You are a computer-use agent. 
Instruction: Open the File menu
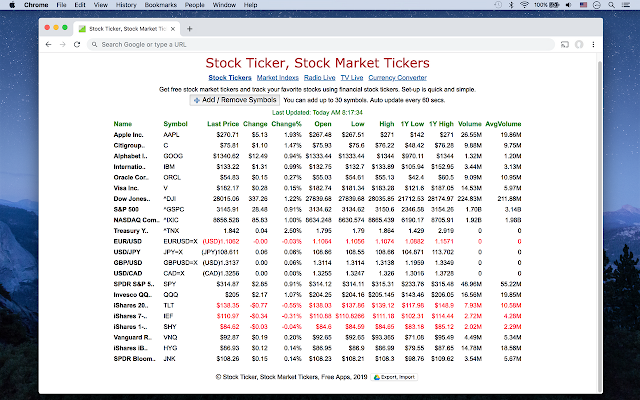click(x=61, y=5)
